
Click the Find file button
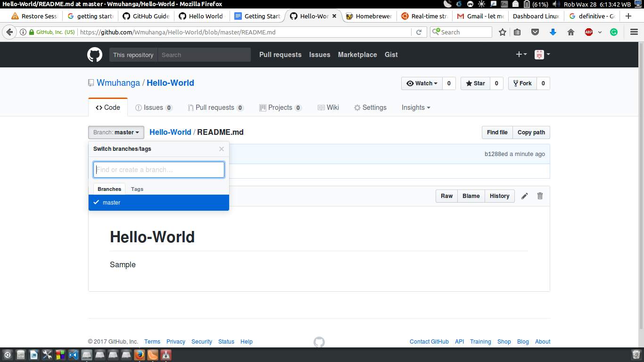[497, 132]
